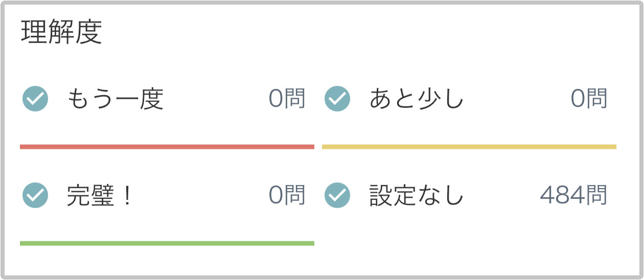Select the 設定なし label text

click(417, 195)
